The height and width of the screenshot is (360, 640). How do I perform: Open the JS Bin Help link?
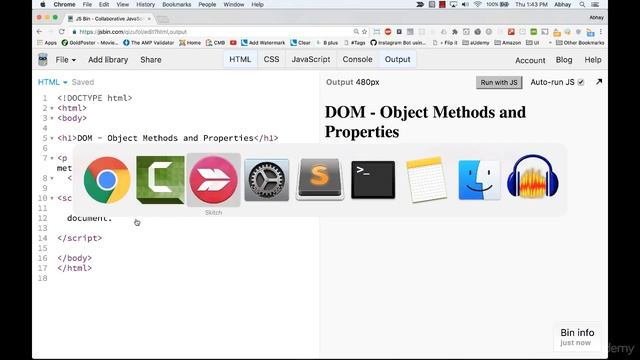[593, 60]
